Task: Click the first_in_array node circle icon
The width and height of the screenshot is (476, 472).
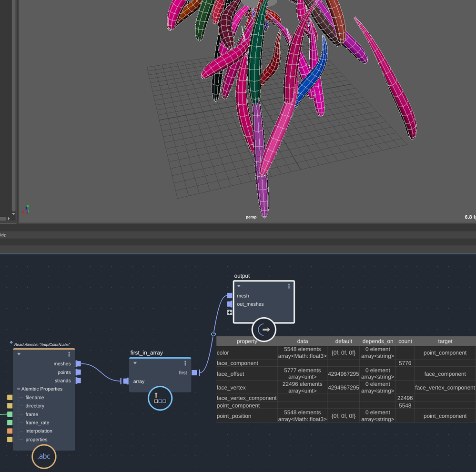Action: pyautogui.click(x=160, y=398)
